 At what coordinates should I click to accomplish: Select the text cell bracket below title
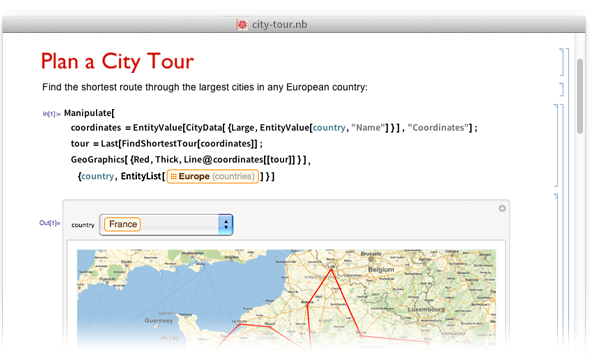coord(562,89)
